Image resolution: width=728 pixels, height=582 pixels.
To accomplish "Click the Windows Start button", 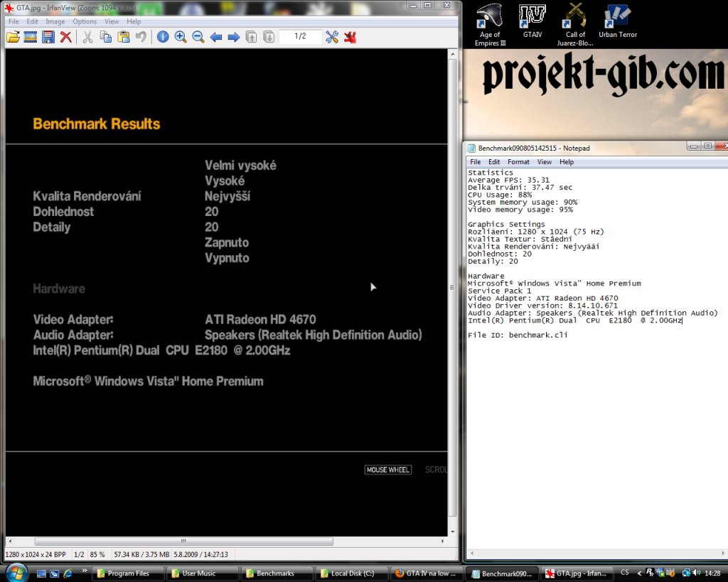I will point(16,572).
